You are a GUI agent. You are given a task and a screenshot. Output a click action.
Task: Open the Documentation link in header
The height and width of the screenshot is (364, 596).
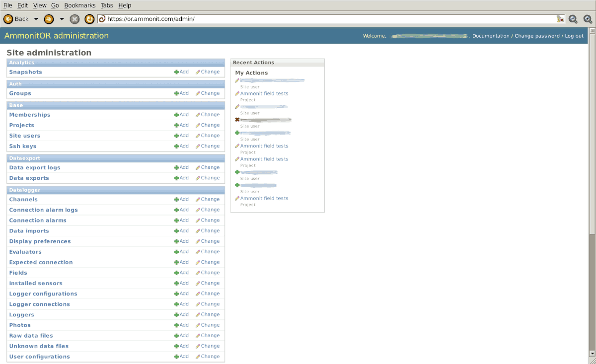pos(491,36)
